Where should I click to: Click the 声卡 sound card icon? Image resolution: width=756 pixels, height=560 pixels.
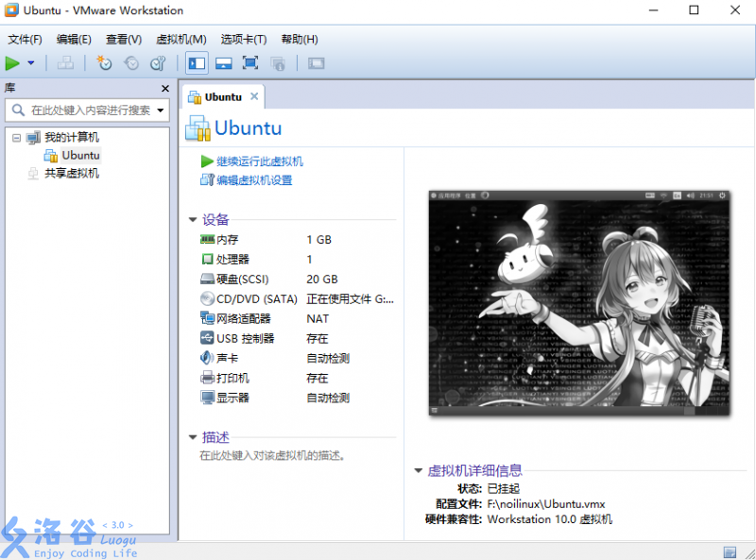(207, 358)
